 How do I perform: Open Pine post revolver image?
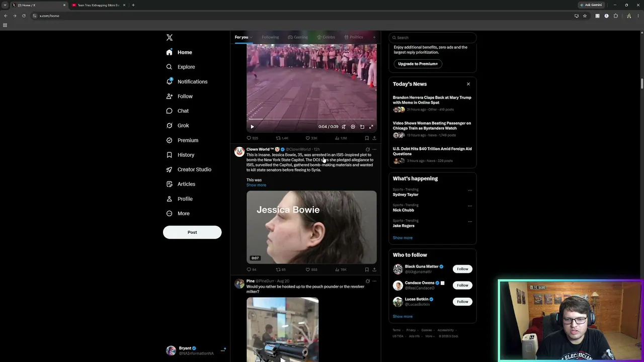pyautogui.click(x=282, y=329)
